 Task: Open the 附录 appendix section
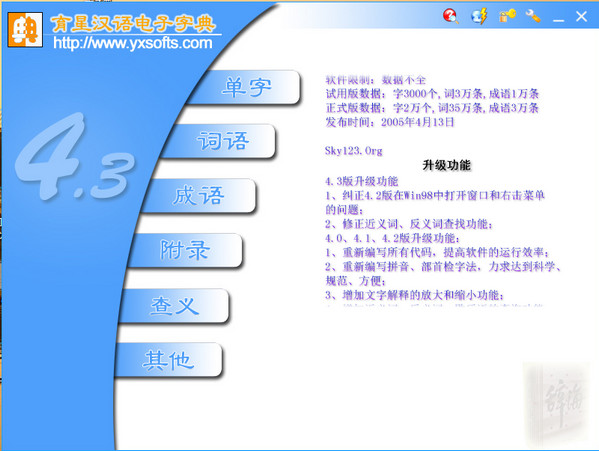[185, 250]
